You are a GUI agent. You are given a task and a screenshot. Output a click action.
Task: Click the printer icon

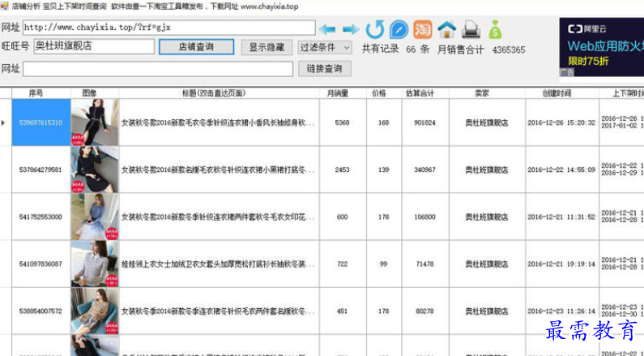471,29
